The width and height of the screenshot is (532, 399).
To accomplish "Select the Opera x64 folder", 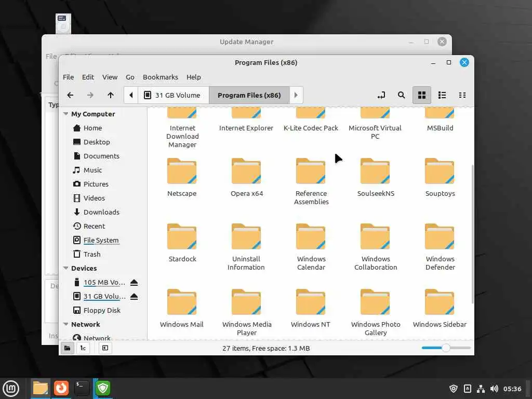I will (x=247, y=178).
